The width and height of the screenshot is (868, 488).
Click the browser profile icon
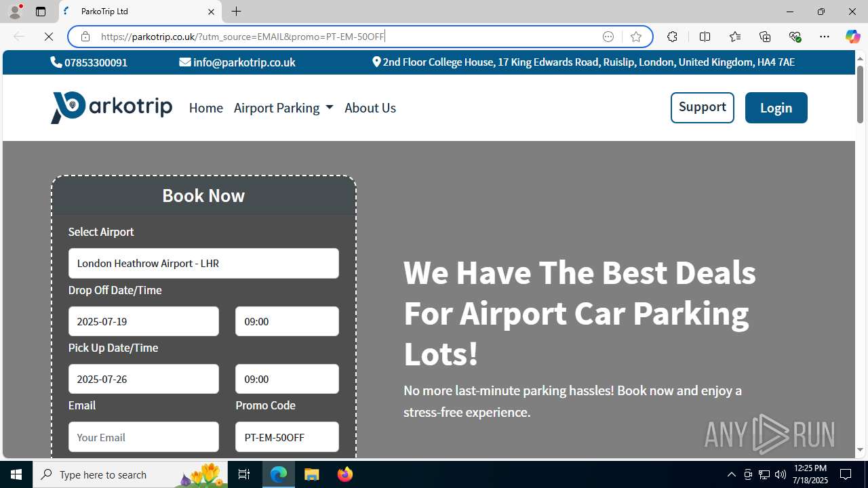pos(15,12)
